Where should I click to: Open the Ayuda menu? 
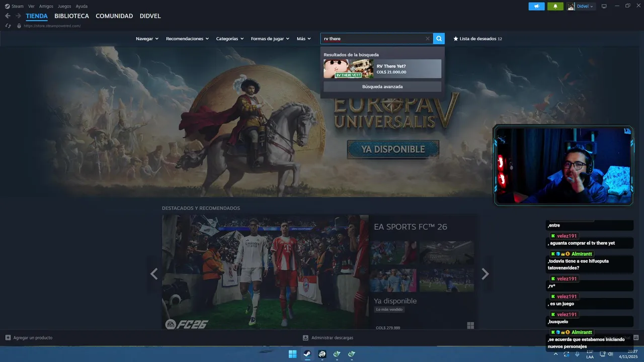(82, 7)
